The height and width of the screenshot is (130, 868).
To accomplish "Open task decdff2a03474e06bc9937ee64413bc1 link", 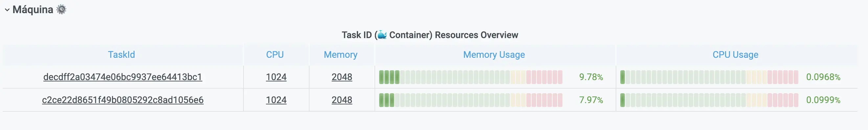I will [x=123, y=77].
